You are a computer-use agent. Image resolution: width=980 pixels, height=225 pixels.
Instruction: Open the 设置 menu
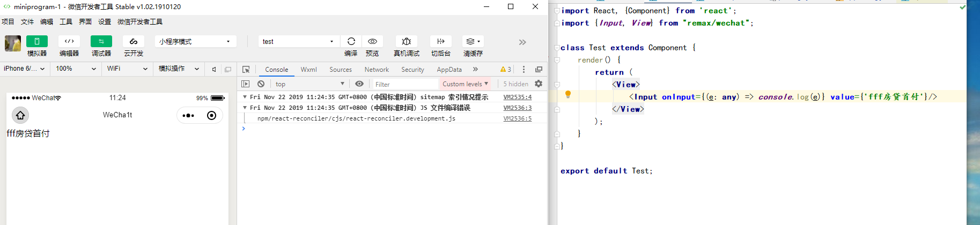[105, 21]
